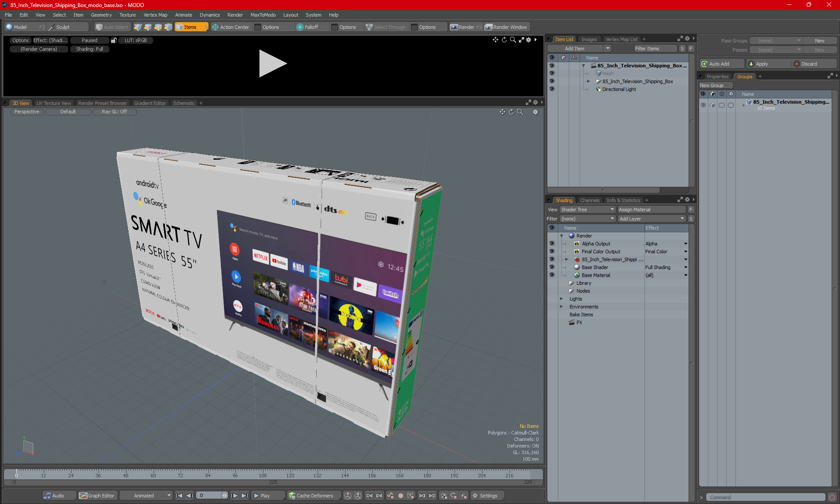Click 3D viewport zoom magnifier icon
The image size is (840, 504).
pos(520,112)
